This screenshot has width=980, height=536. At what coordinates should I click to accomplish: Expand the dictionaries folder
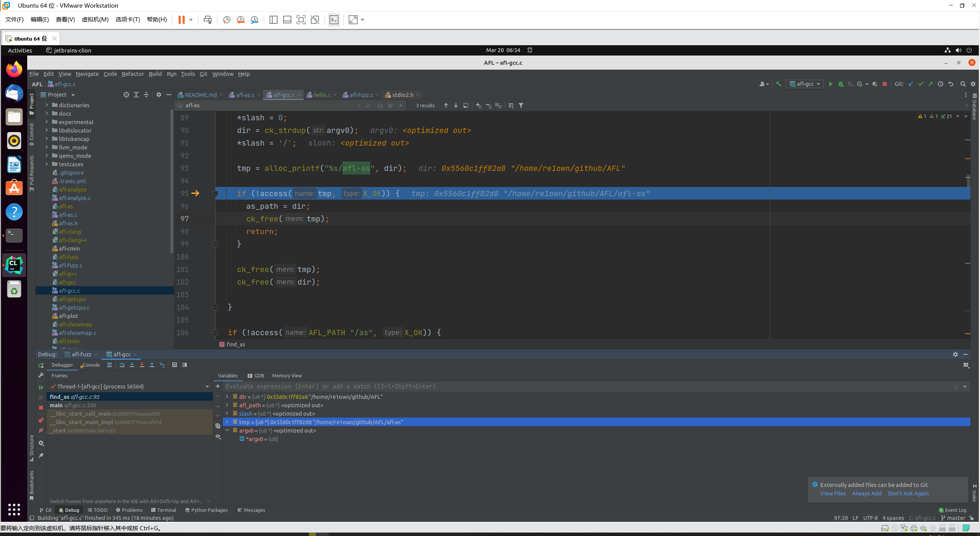(x=47, y=105)
